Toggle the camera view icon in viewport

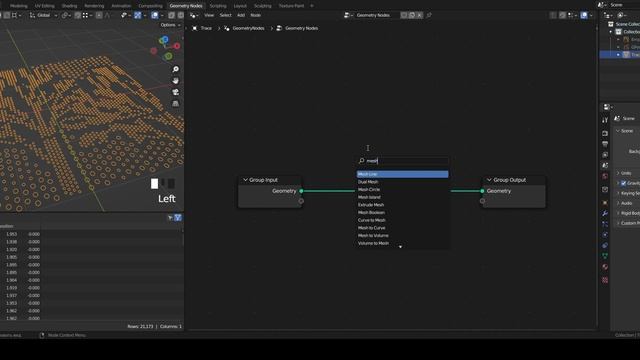click(x=176, y=92)
